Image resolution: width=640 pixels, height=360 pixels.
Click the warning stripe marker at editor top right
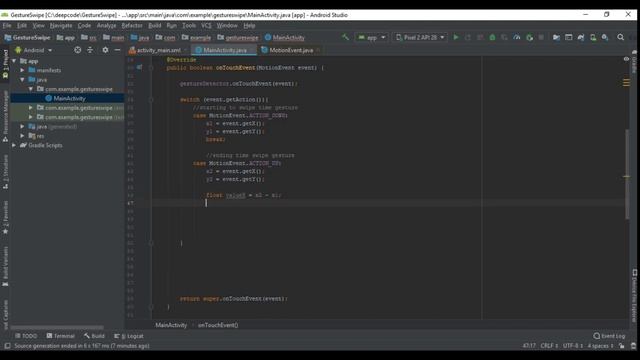pyautogui.click(x=626, y=82)
